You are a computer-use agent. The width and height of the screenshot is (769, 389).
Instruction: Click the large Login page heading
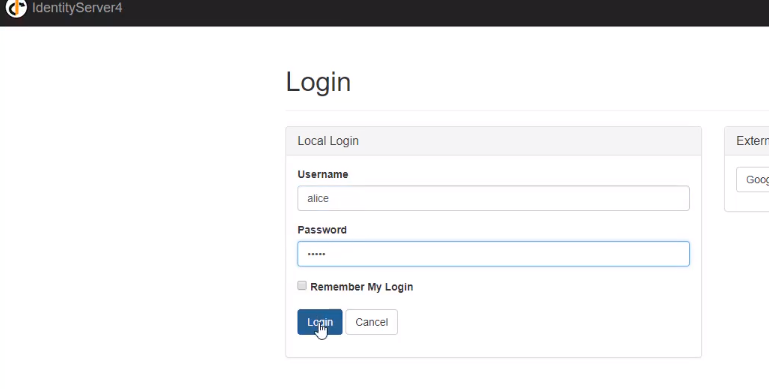318,82
